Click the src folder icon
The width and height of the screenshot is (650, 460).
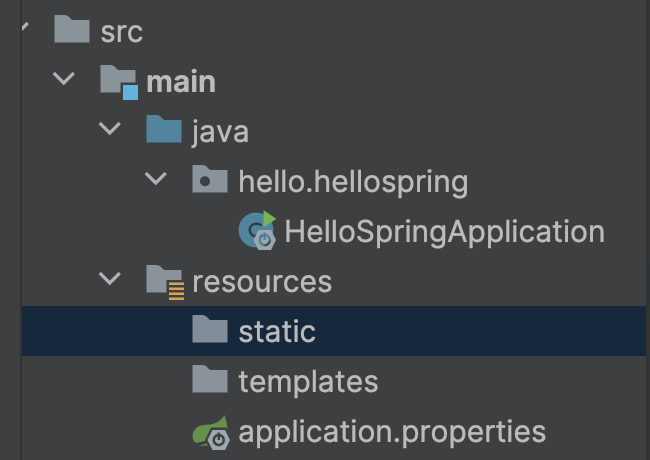(72, 30)
